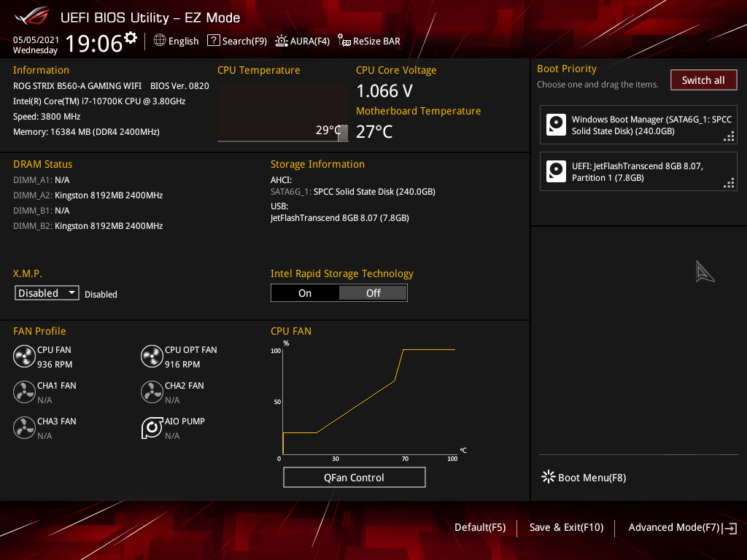The height and width of the screenshot is (560, 747).
Task: Select UEFI JetFlashTranscend boot entry
Action: point(638,171)
